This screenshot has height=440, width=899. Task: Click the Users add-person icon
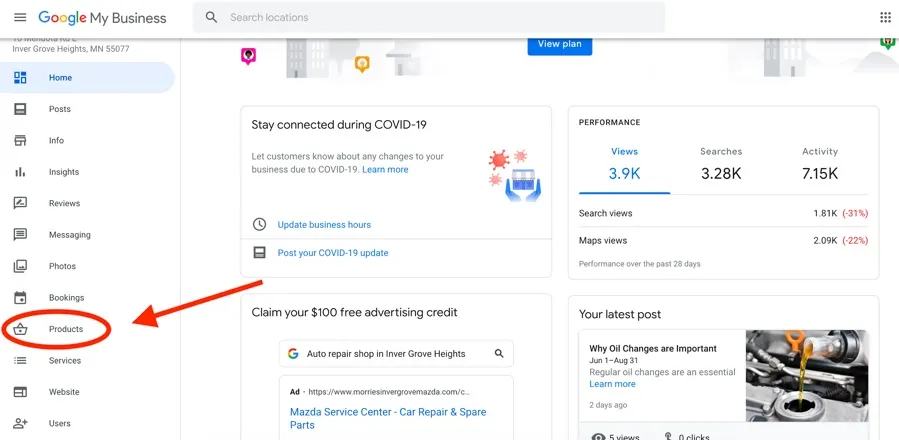click(20, 423)
